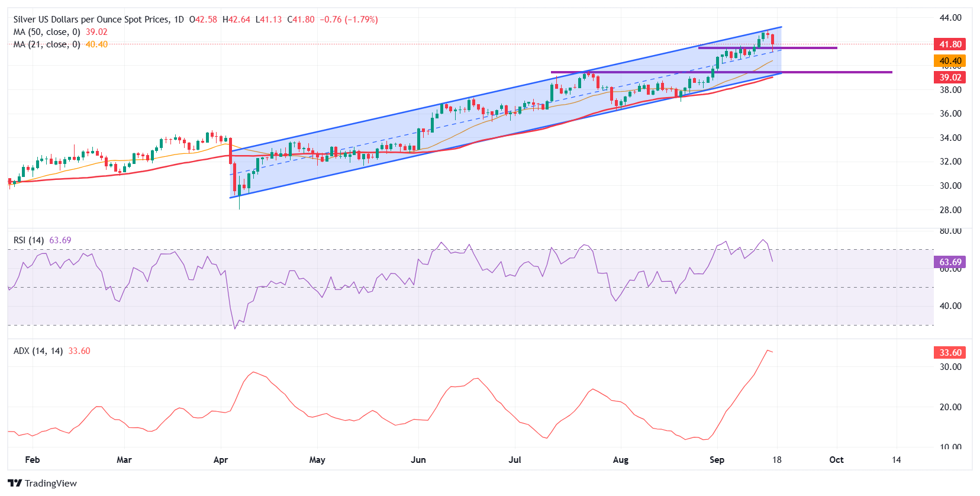Open the RSI (14) indicator legend
Image resolution: width=980 pixels, height=496 pixels.
pyautogui.click(x=28, y=240)
